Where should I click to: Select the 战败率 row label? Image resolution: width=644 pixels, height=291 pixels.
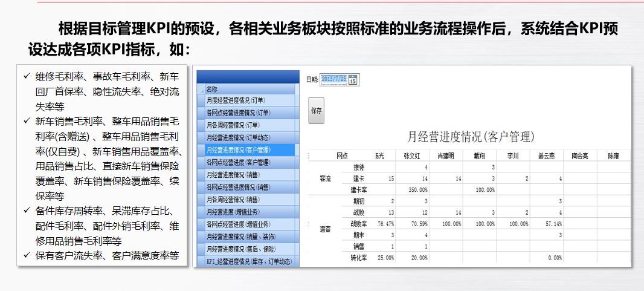[358, 223]
